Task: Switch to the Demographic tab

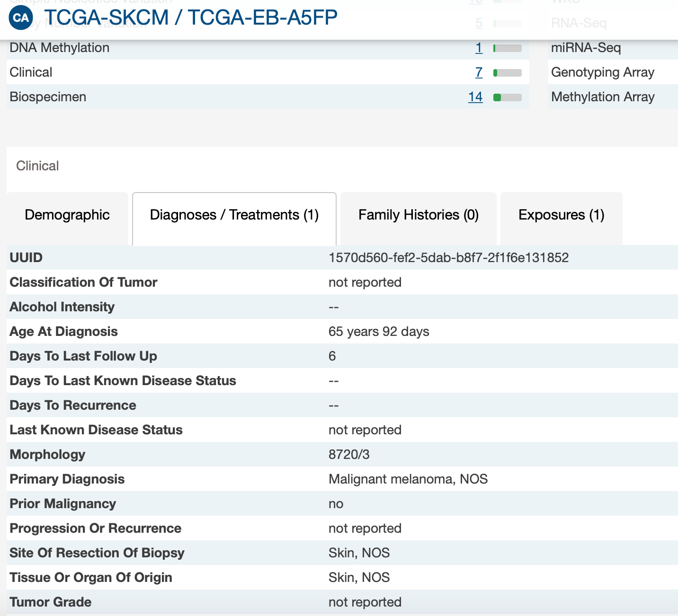Action: point(67,219)
